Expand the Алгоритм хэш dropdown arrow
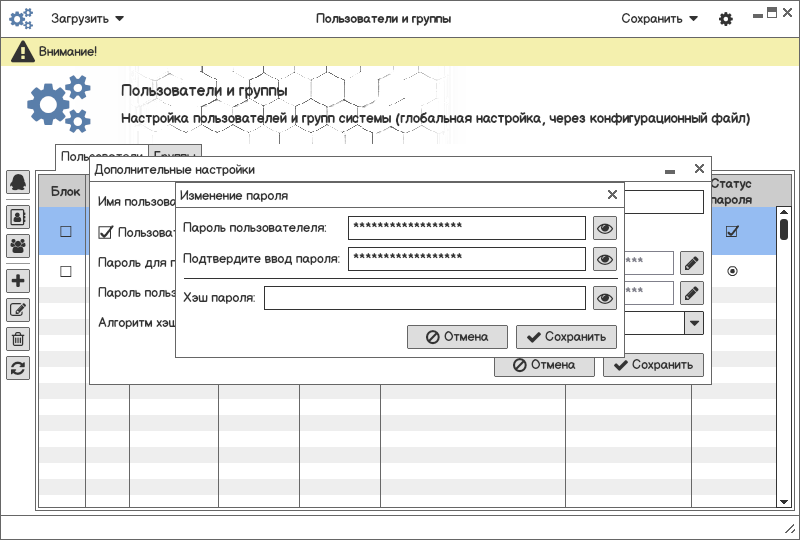 tap(694, 323)
